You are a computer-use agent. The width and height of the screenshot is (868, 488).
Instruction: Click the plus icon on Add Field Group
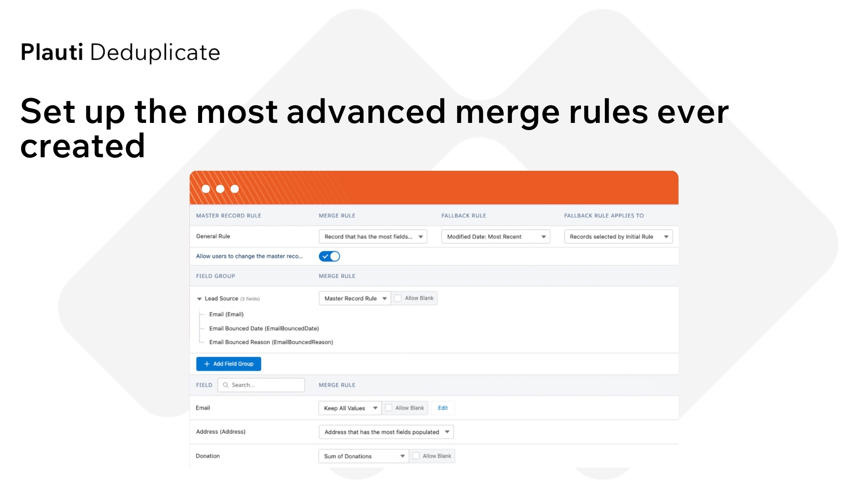[207, 364]
